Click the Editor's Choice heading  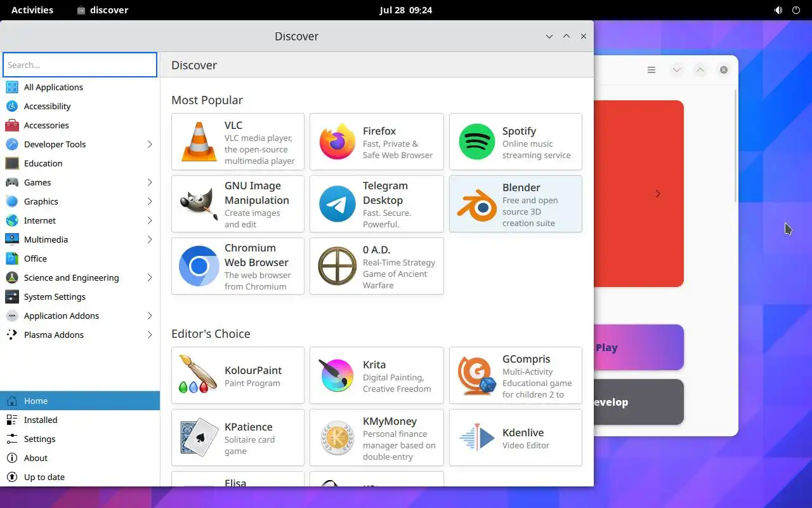click(211, 333)
